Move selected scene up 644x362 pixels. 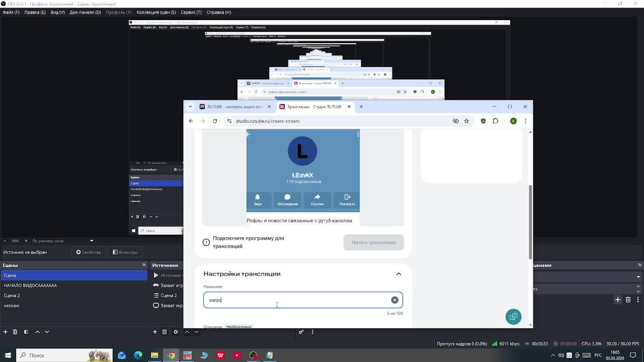37,332
